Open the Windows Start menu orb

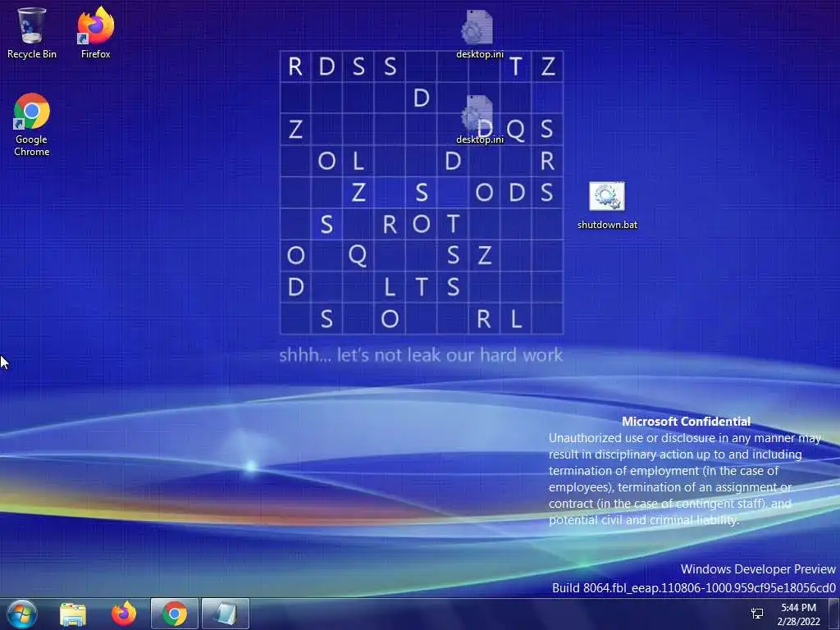click(21, 614)
